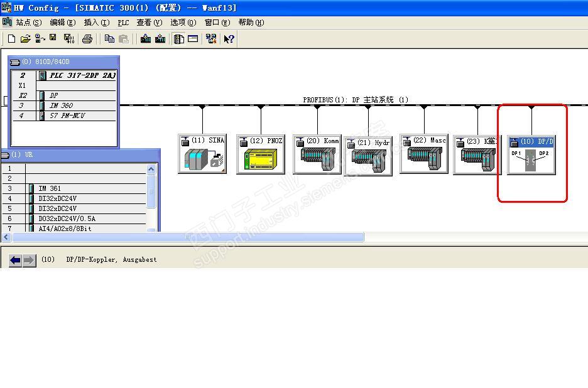Screen dimensions: 588x388
Task: Click the New station toolbar icon
Action: tap(12, 39)
